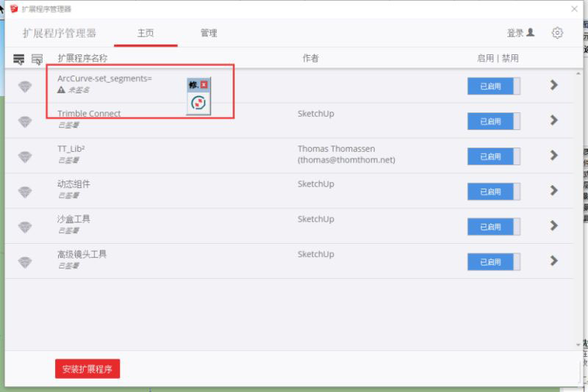The height and width of the screenshot is (392, 588).
Task: Switch to the 主页 tab
Action: pos(146,33)
